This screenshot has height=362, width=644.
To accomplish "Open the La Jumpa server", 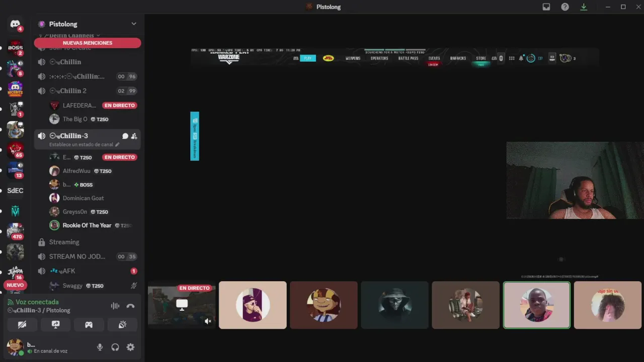I will pos(15,271).
